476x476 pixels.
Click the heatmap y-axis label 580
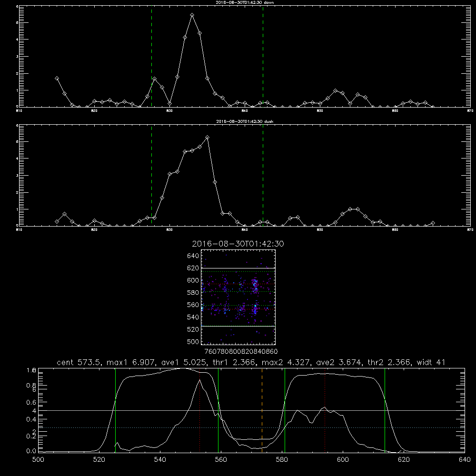tap(193, 293)
